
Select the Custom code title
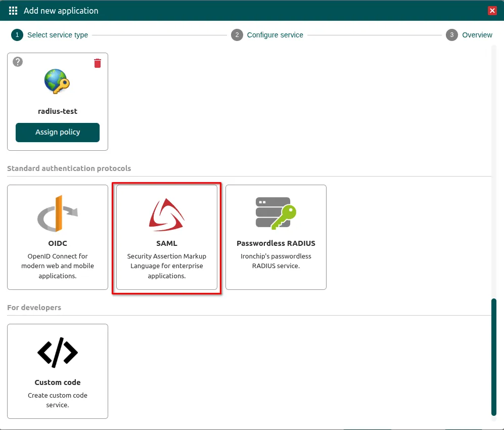(x=58, y=382)
